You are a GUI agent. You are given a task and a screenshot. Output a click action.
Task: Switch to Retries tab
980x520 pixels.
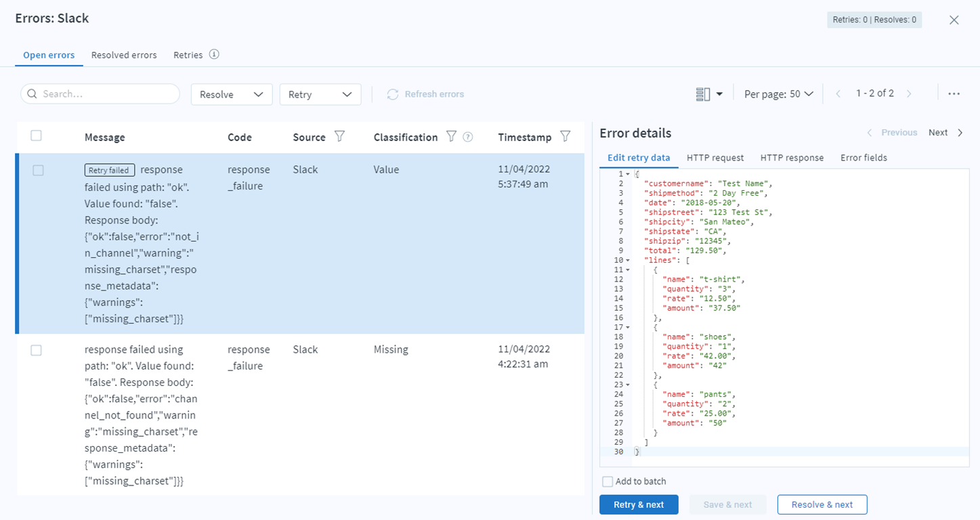pyautogui.click(x=188, y=55)
